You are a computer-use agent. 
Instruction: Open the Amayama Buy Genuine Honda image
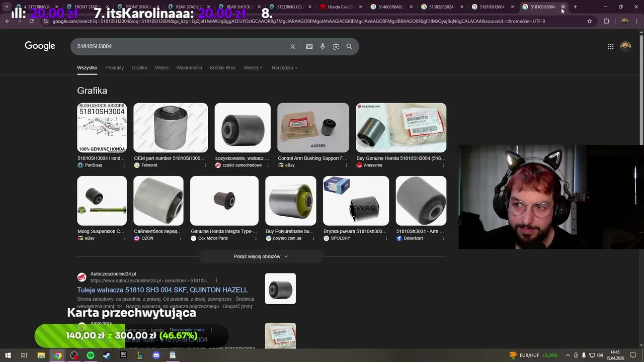pyautogui.click(x=401, y=128)
